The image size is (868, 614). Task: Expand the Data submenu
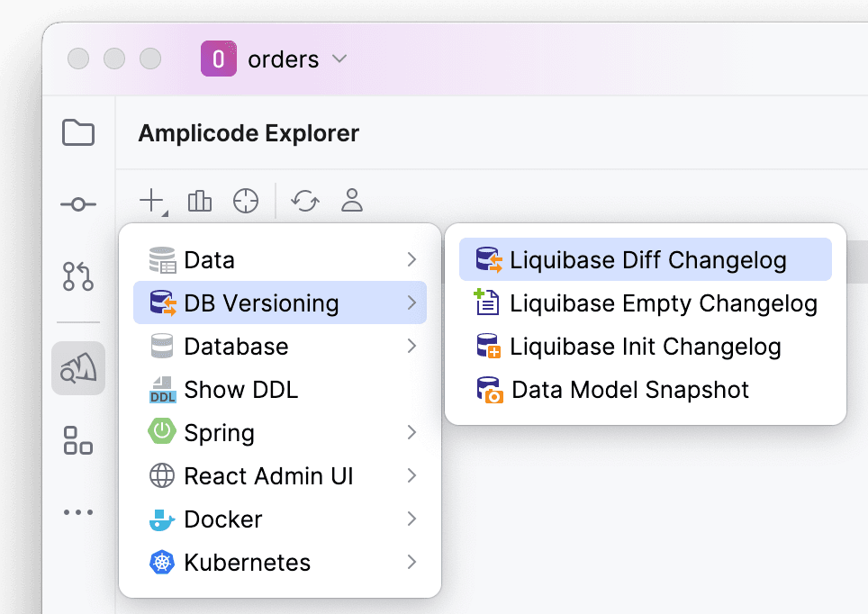point(280,259)
